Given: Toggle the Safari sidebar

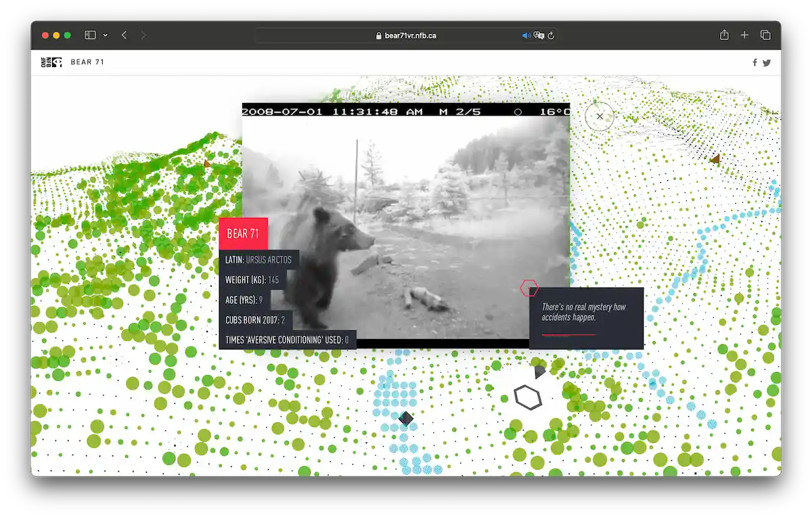Looking at the screenshot, I should pyautogui.click(x=90, y=35).
